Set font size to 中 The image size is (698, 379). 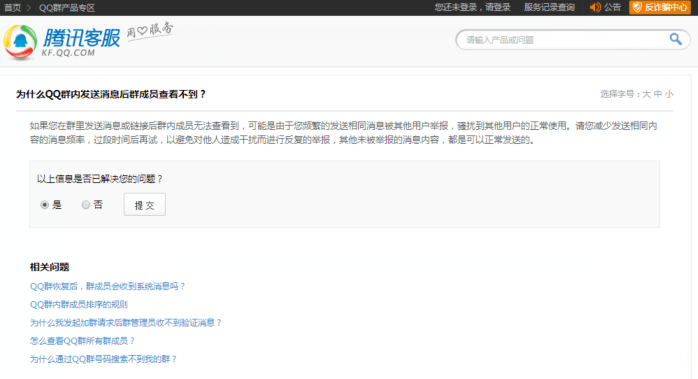[657, 94]
